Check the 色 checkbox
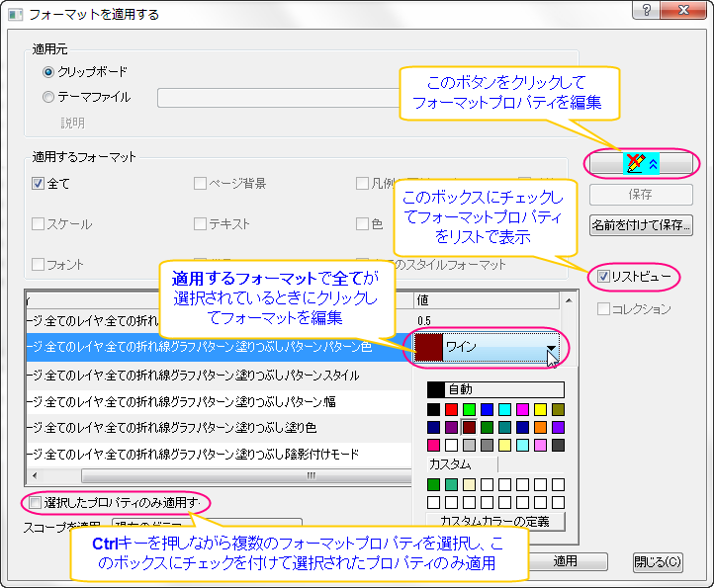Image resolution: width=714 pixels, height=588 pixels. [x=362, y=224]
